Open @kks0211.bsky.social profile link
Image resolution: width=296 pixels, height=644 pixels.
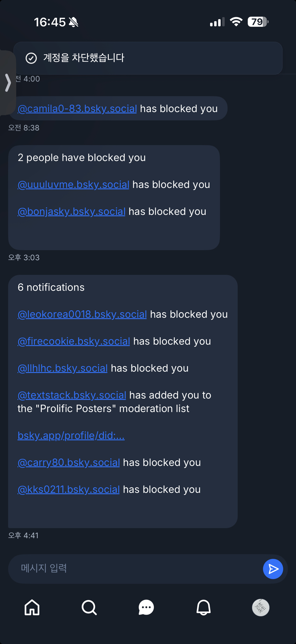point(69,489)
